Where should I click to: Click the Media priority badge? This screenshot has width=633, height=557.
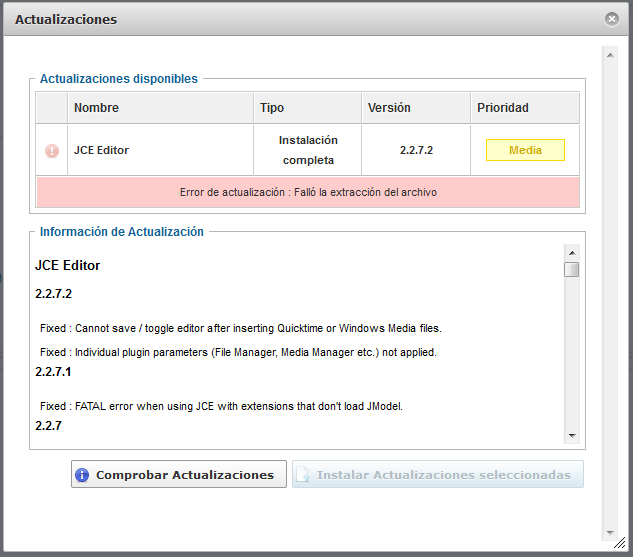coord(525,150)
